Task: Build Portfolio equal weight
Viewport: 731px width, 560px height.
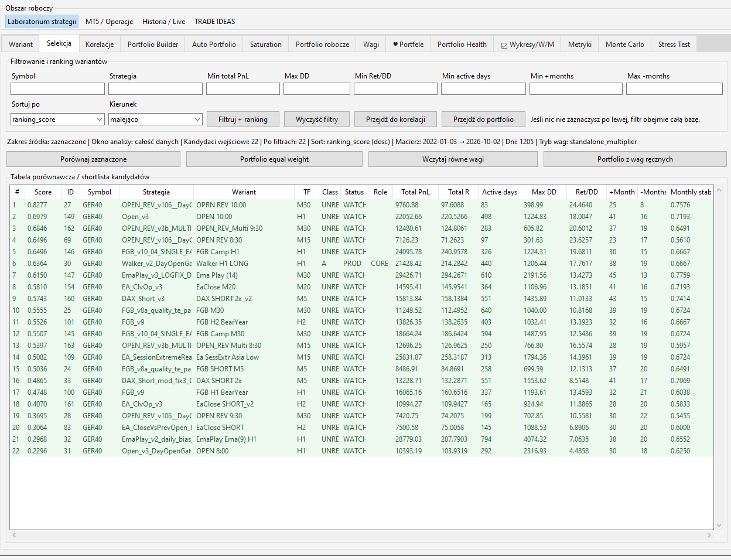Action: coord(274,159)
